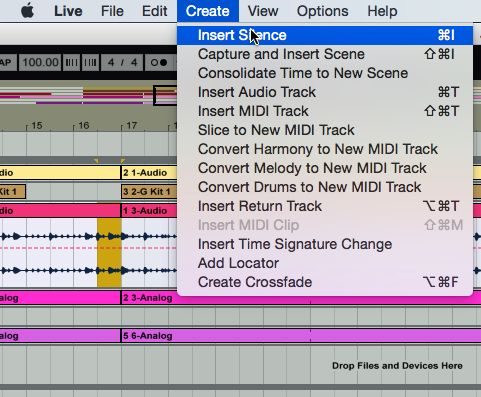The image size is (481, 397).
Task: Open the Edit menu
Action: 155,11
